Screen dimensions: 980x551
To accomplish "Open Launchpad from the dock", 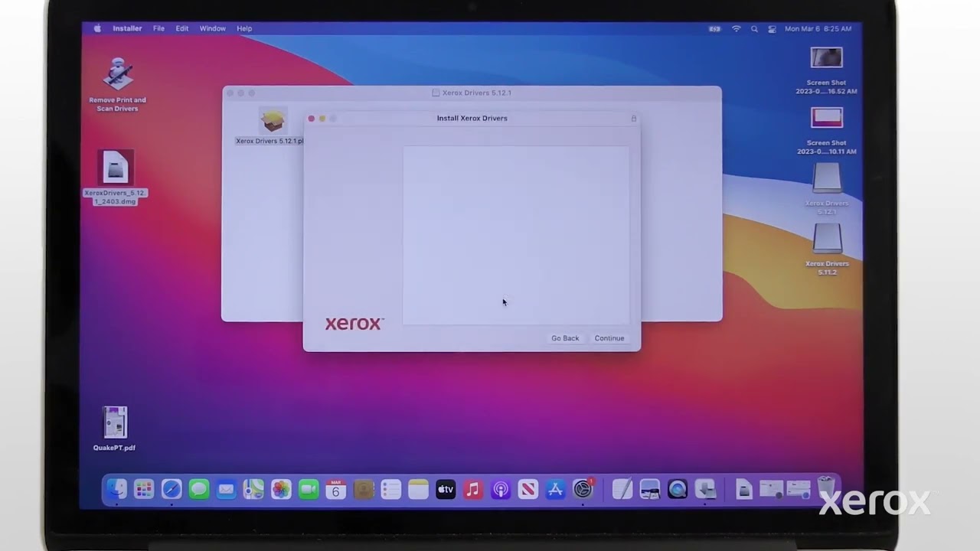I will coord(144,489).
